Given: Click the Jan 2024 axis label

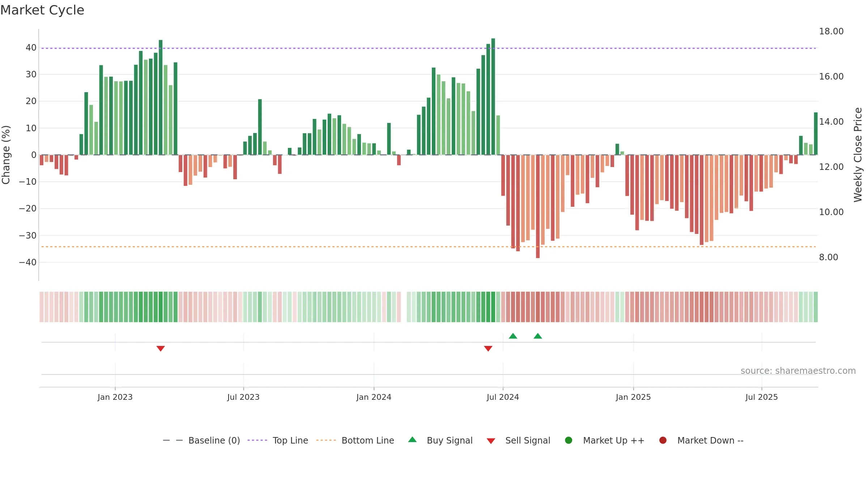Looking at the screenshot, I should pyautogui.click(x=374, y=397).
